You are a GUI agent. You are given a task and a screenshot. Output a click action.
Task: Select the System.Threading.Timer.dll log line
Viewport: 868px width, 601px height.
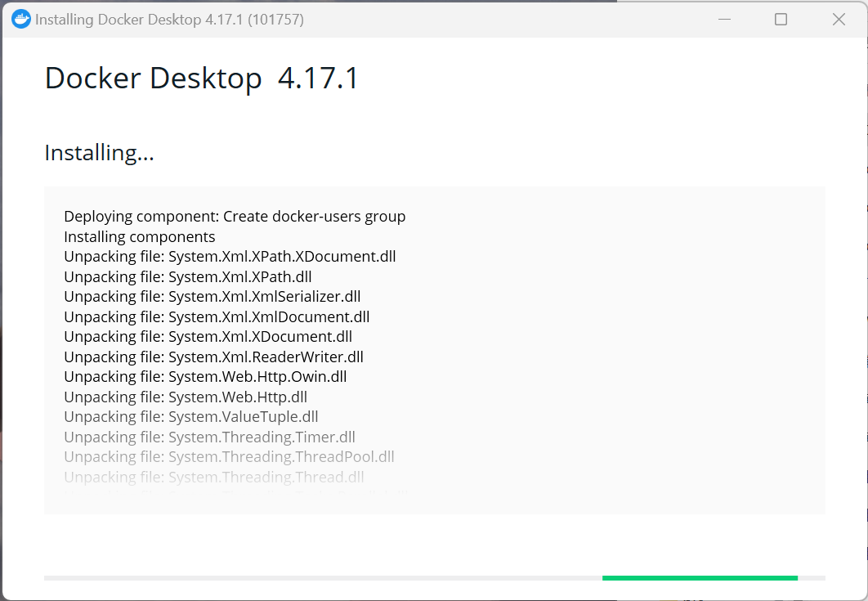tap(209, 437)
